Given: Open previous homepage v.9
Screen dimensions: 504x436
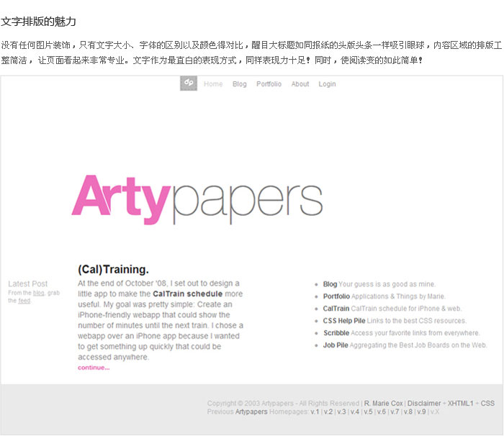Looking at the screenshot, I should coord(421,412).
